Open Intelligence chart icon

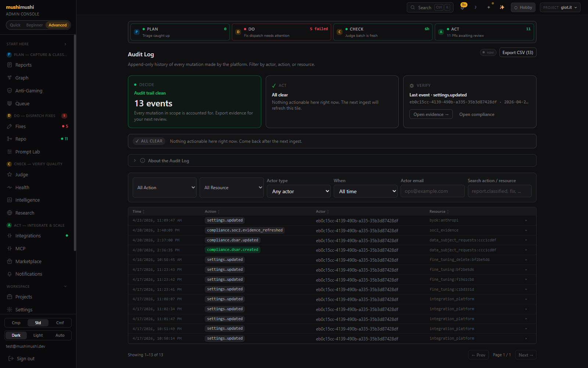point(10,200)
